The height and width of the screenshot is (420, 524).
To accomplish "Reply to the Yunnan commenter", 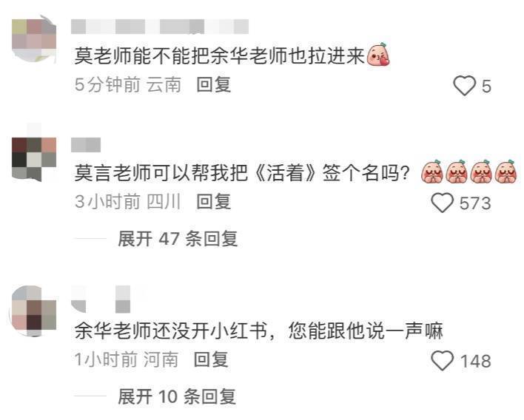I will pos(214,84).
